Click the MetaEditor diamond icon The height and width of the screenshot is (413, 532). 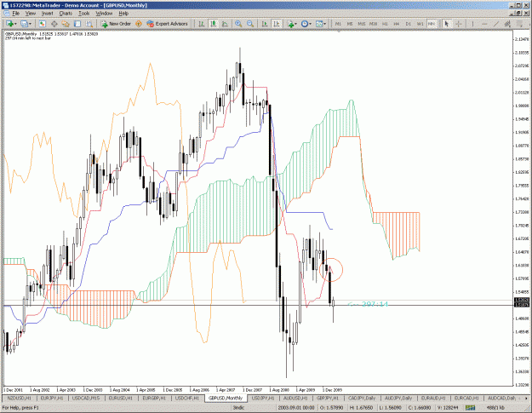[139, 24]
